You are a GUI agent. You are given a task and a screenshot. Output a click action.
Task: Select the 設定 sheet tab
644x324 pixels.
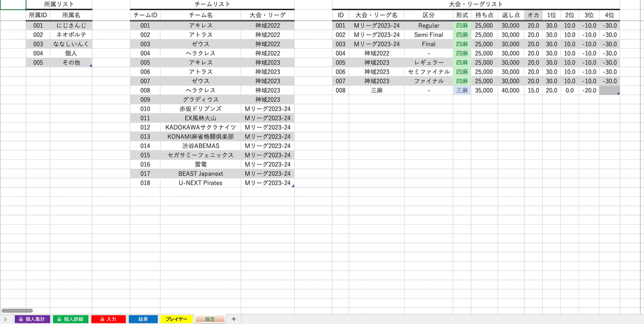[210, 319]
